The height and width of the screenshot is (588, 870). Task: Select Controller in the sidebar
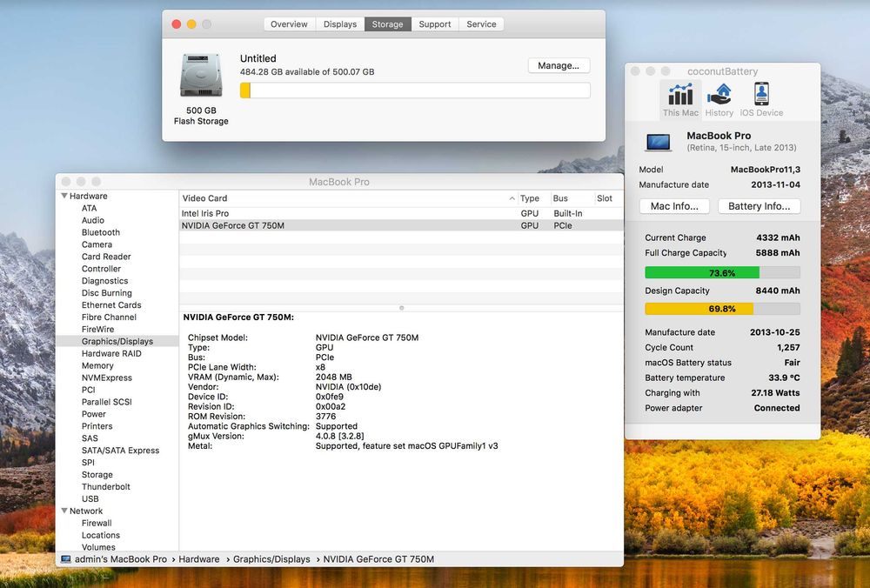101,269
